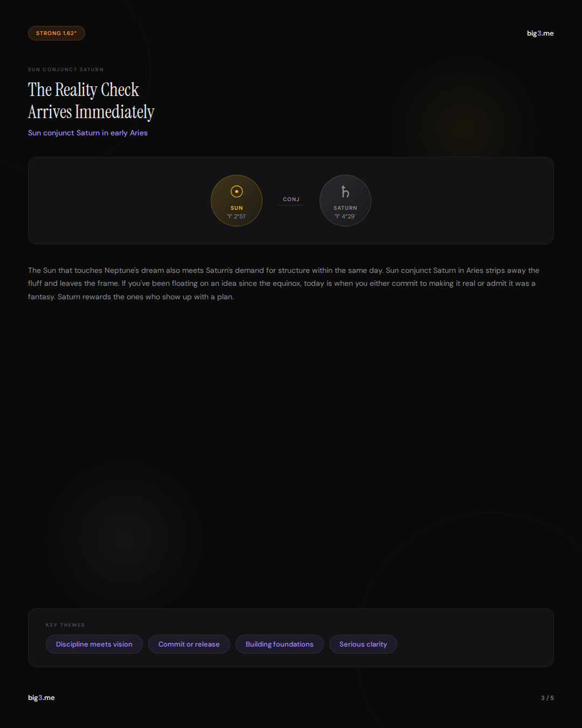Click the big3.me logo top right
The height and width of the screenshot is (728, 582).
click(540, 33)
